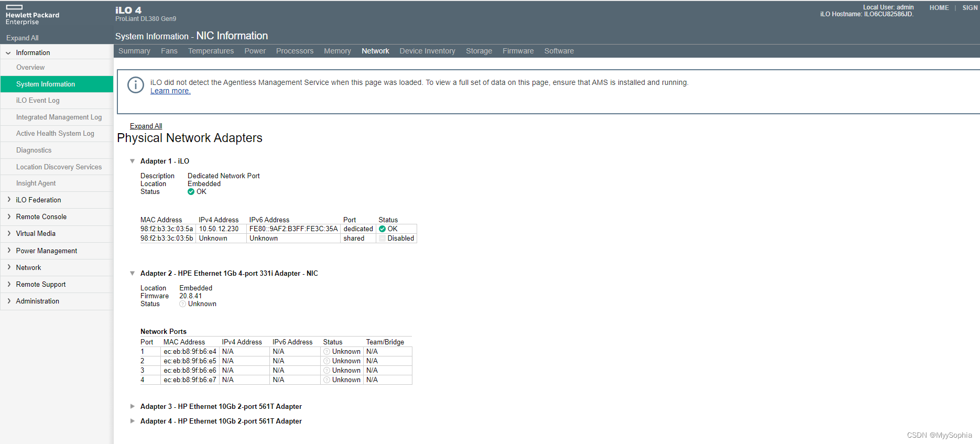Viewport: 980px width, 444px height.
Task: Expand the Virtual Media sidebar group
Action: pos(8,233)
